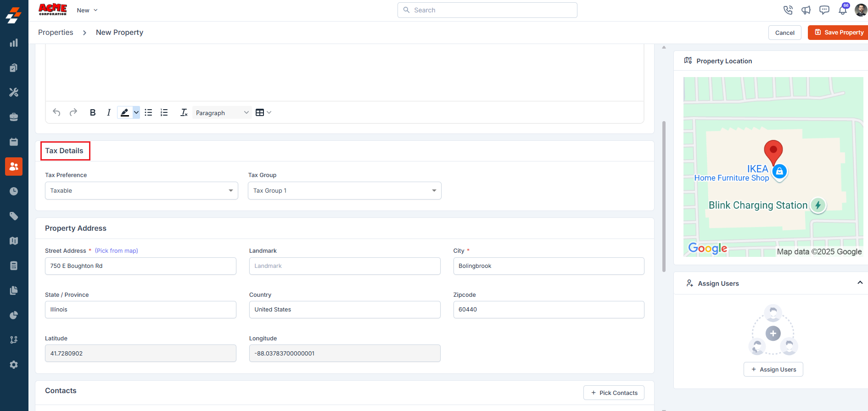The image size is (868, 411).
Task: Click the Pick Contacts button
Action: pos(614,393)
